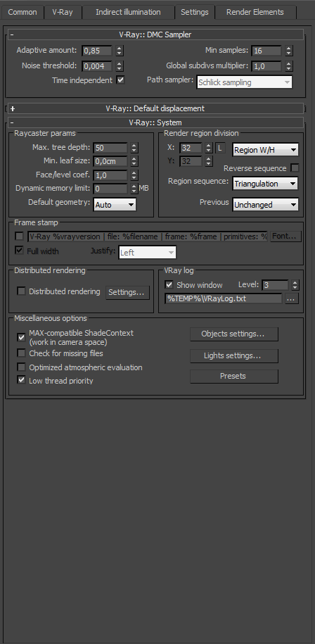Adjust the log Level spinner

click(295, 284)
